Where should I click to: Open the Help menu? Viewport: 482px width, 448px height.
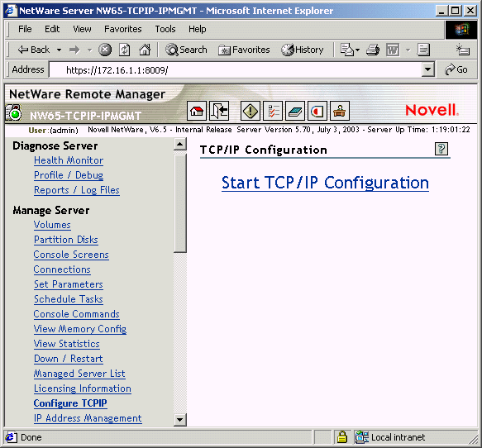click(197, 29)
